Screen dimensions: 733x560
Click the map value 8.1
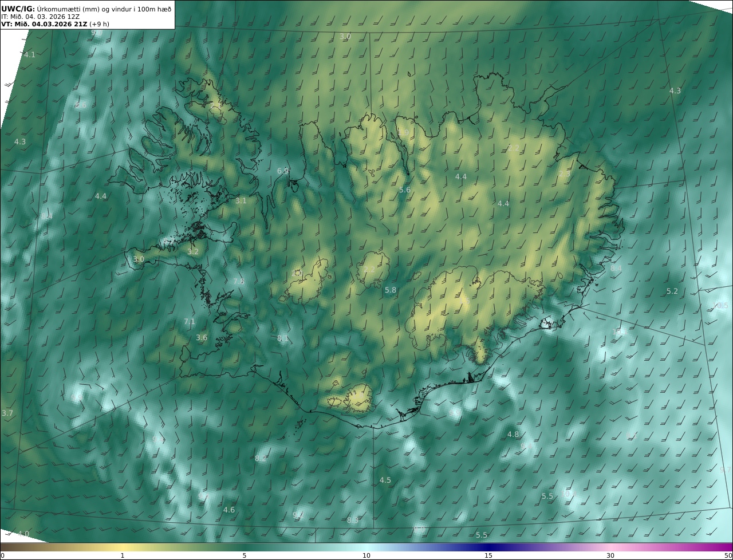point(283,338)
